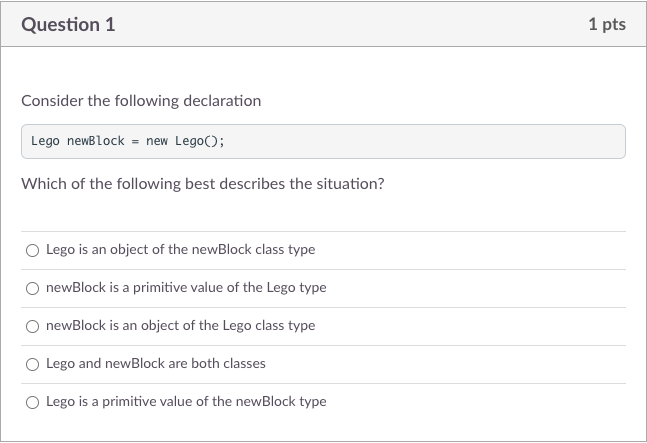The image size is (647, 443).
Task: Click the 'Lego and newBlock are both classes' label
Action: click(156, 363)
